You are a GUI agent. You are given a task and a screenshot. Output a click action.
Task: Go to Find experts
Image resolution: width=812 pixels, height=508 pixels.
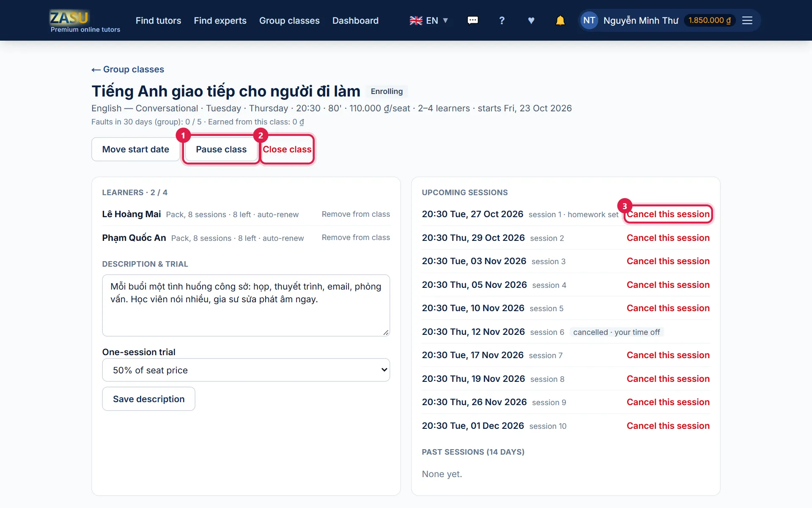tap(220, 20)
